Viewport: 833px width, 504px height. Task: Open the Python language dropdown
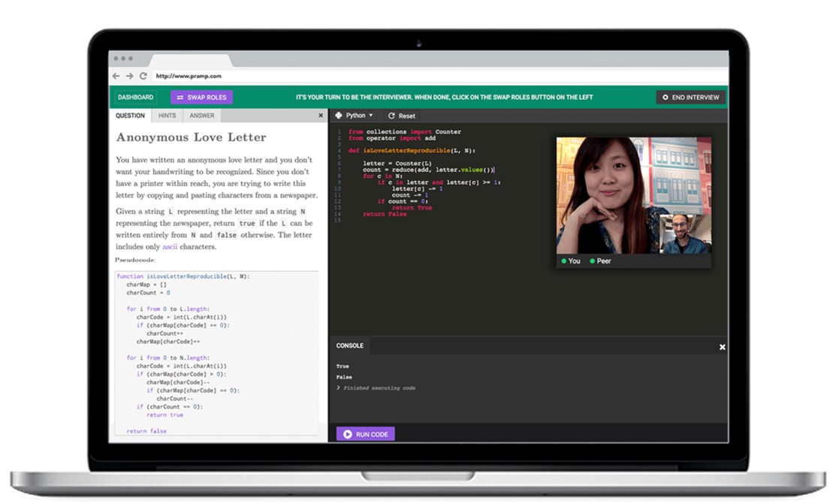[355, 115]
